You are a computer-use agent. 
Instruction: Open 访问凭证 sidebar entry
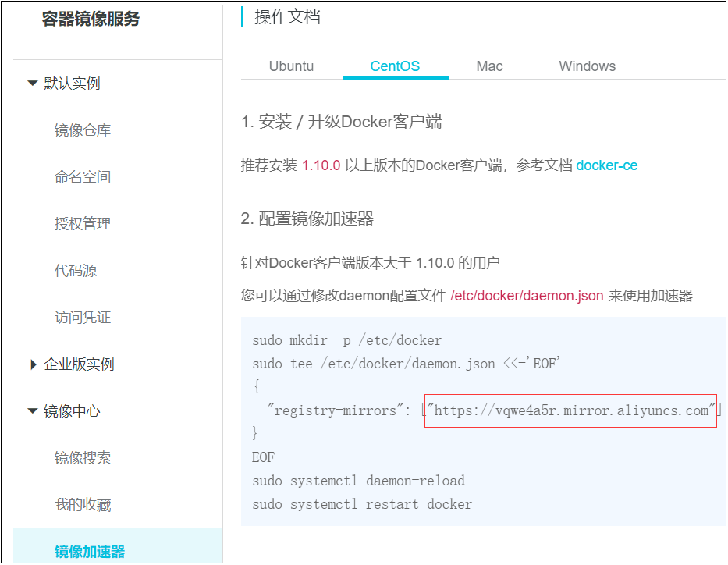point(83,318)
